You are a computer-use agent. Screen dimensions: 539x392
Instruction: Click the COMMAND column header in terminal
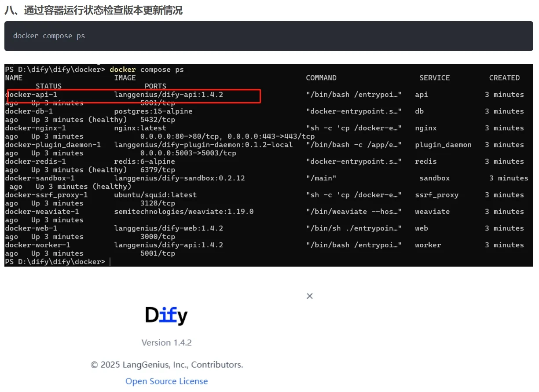[x=321, y=78]
